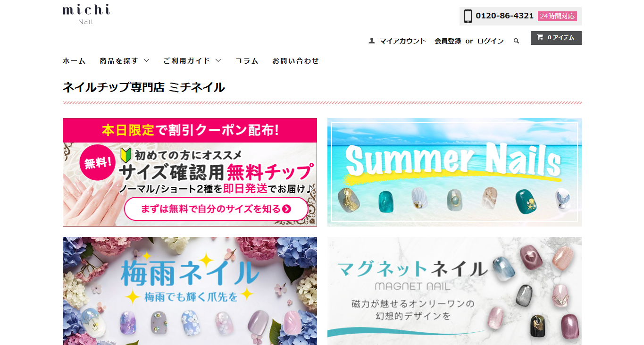The height and width of the screenshot is (345, 644).
Task: Click the michi Nail logo
Action: [x=86, y=14]
